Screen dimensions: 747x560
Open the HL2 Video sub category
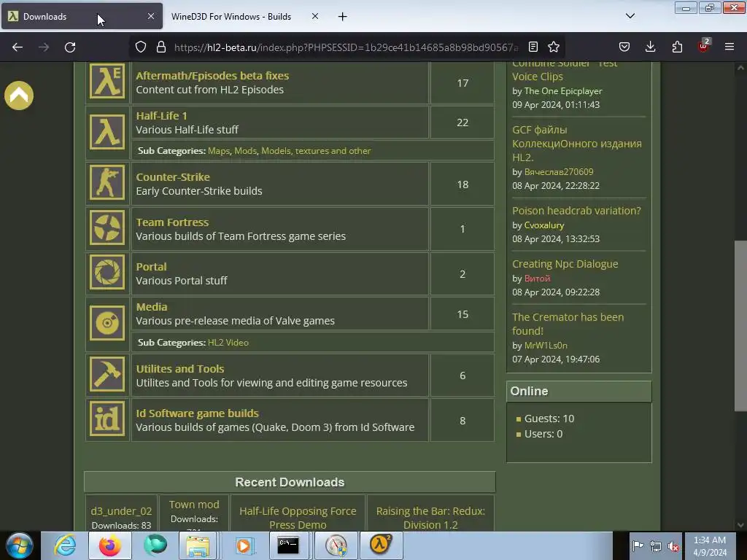point(228,343)
